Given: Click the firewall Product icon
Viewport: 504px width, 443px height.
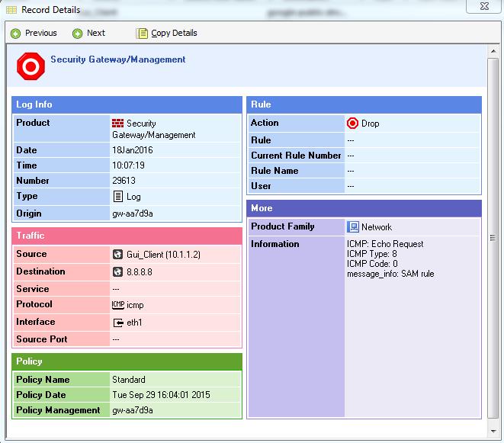Looking at the screenshot, I should pos(117,124).
